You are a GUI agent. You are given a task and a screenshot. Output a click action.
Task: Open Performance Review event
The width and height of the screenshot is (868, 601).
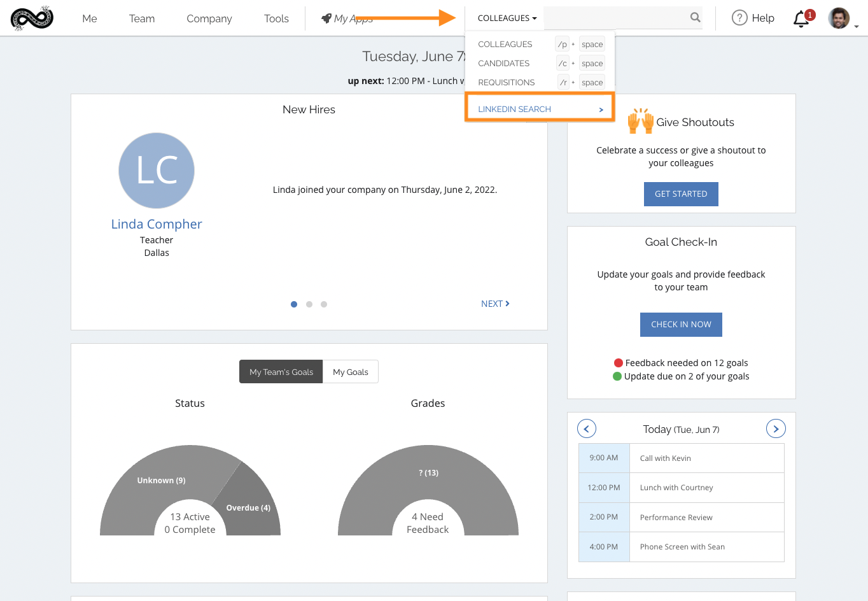coord(706,518)
